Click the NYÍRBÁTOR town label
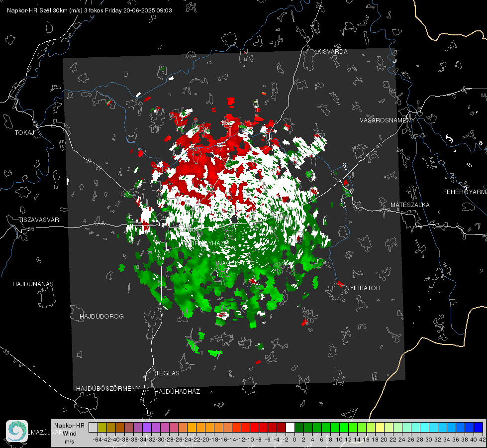 [363, 288]
